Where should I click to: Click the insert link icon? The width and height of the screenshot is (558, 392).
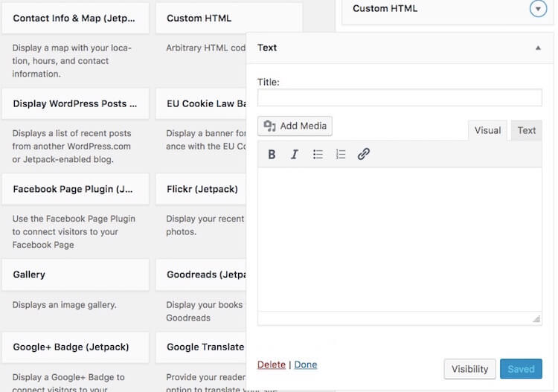click(364, 155)
